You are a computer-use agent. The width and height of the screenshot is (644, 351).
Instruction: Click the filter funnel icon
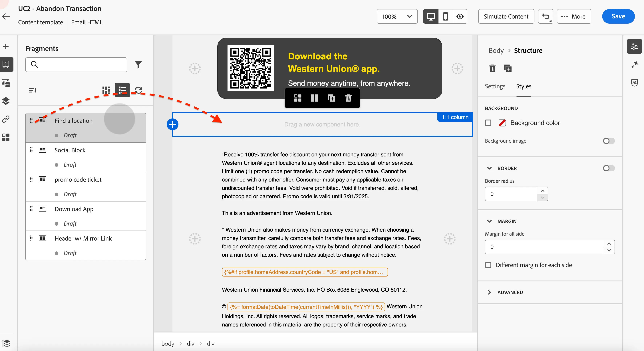138,65
